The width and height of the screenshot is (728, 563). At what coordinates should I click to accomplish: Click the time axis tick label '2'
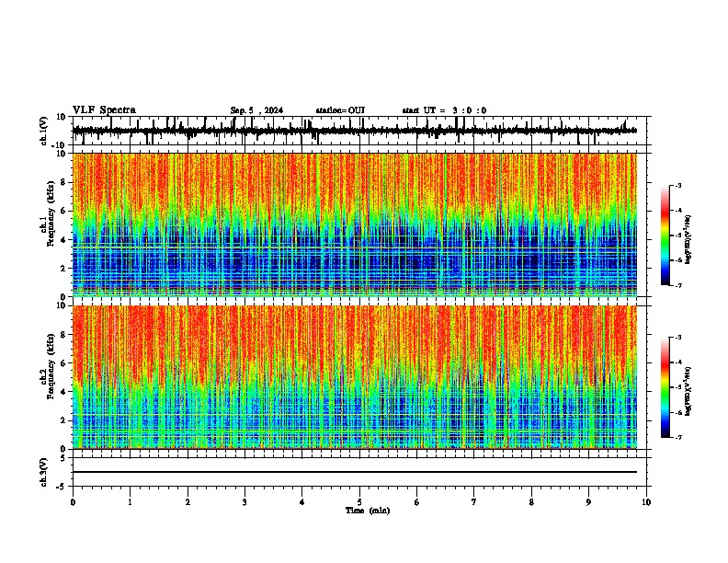tap(188, 502)
